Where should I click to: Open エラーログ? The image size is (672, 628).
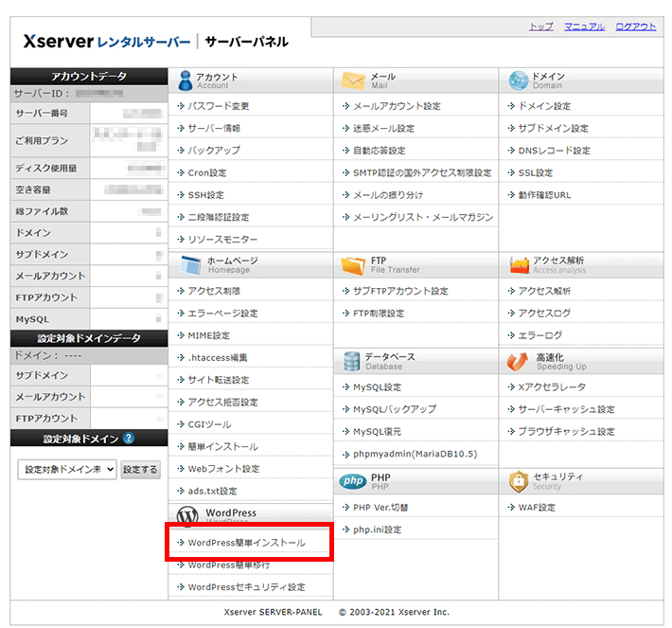pyautogui.click(x=540, y=335)
